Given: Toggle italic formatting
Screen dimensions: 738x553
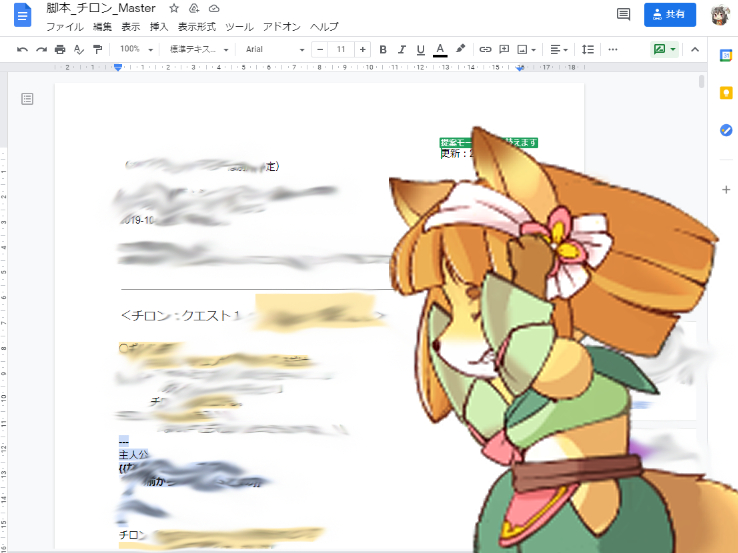Looking at the screenshot, I should tap(402, 49).
